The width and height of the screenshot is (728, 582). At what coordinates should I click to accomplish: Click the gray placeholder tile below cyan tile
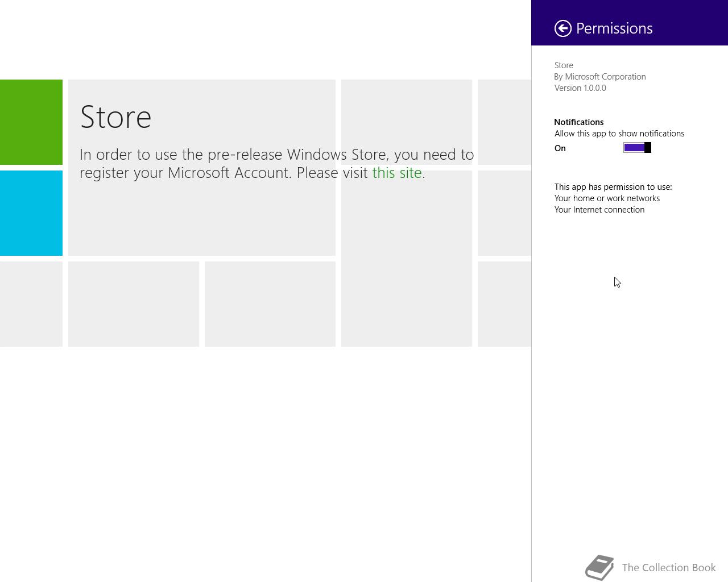pyautogui.click(x=31, y=304)
